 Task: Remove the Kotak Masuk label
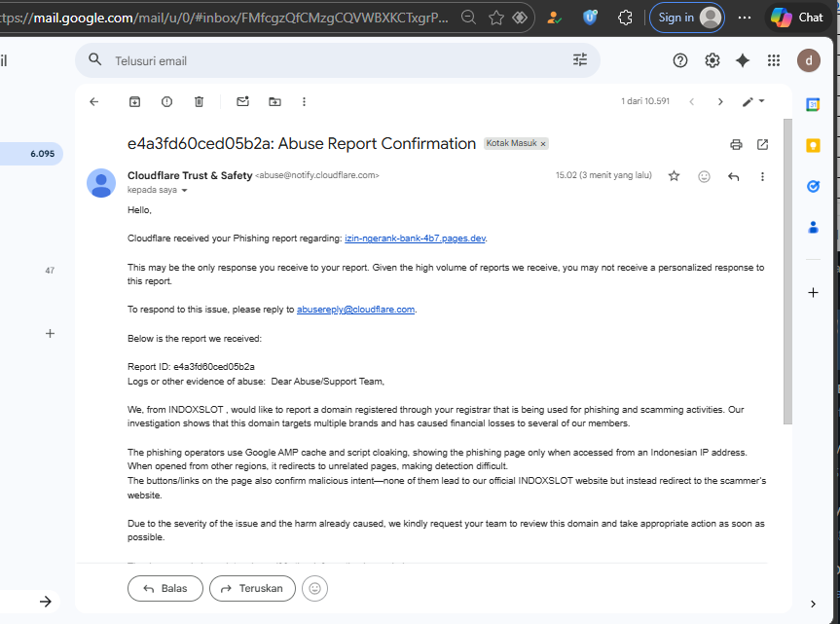pyautogui.click(x=543, y=144)
